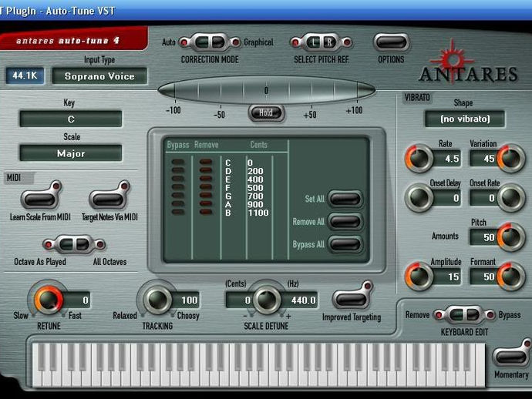Click the Vibrato Variation knob
Image resolution: width=532 pixels, height=399 pixels.
511,159
